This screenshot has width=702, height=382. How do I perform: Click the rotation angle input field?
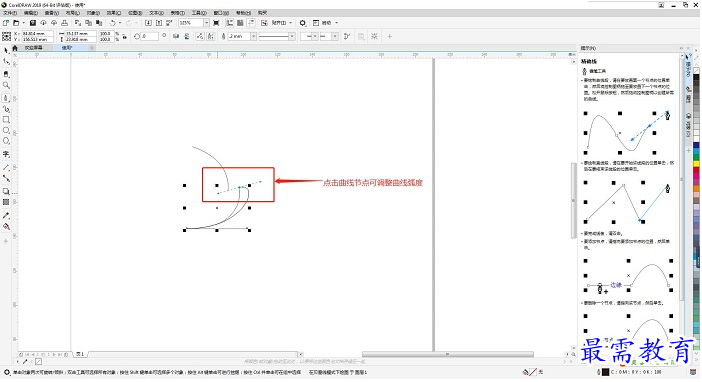[x=150, y=36]
